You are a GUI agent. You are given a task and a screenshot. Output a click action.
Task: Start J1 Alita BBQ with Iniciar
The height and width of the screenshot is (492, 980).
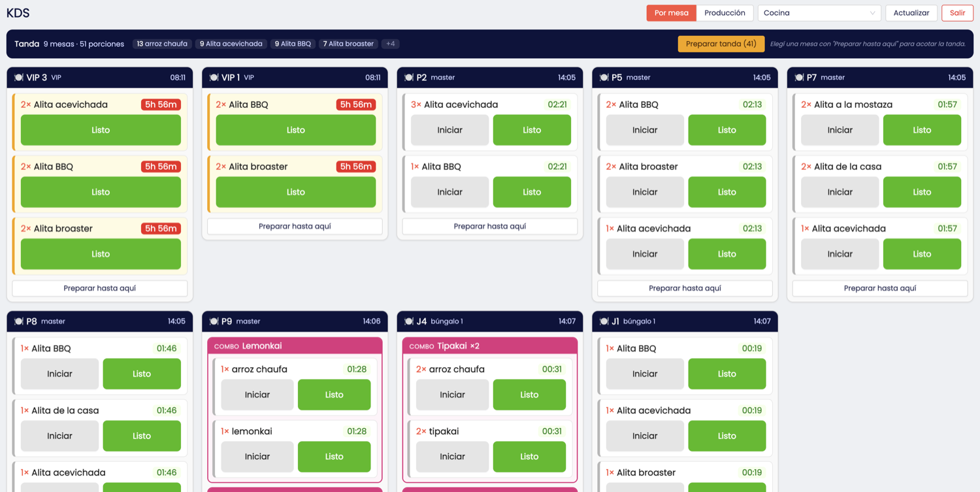[645, 374]
